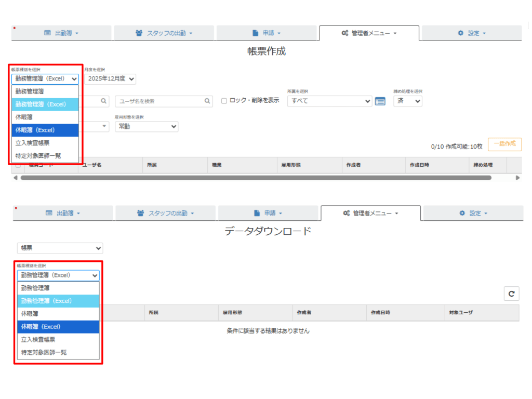Open 申請 menu on 帳票作成 screen
The height and width of the screenshot is (399, 532).
click(266, 33)
